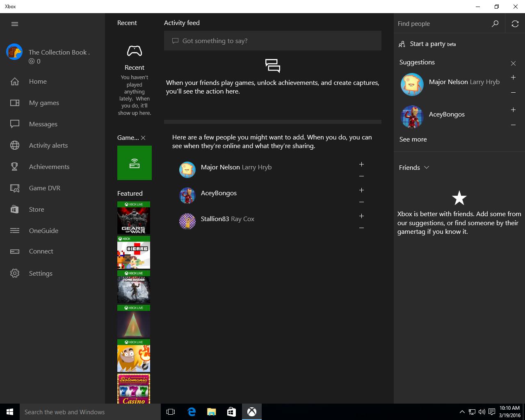Click Search the web and Windows

90,412
